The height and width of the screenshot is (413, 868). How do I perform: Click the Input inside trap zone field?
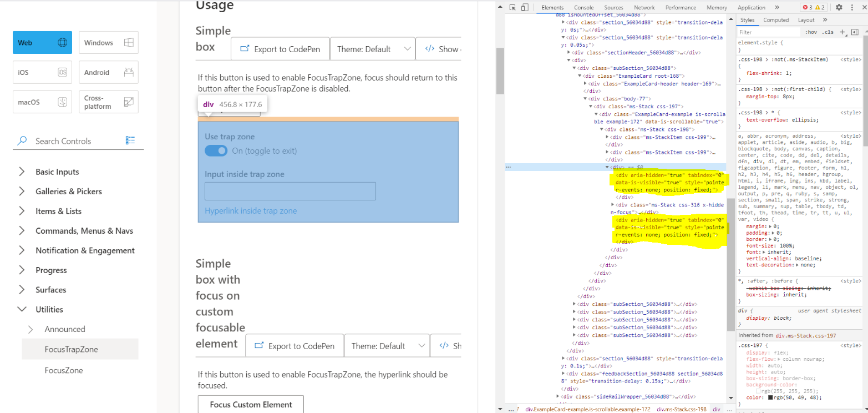[x=290, y=191]
